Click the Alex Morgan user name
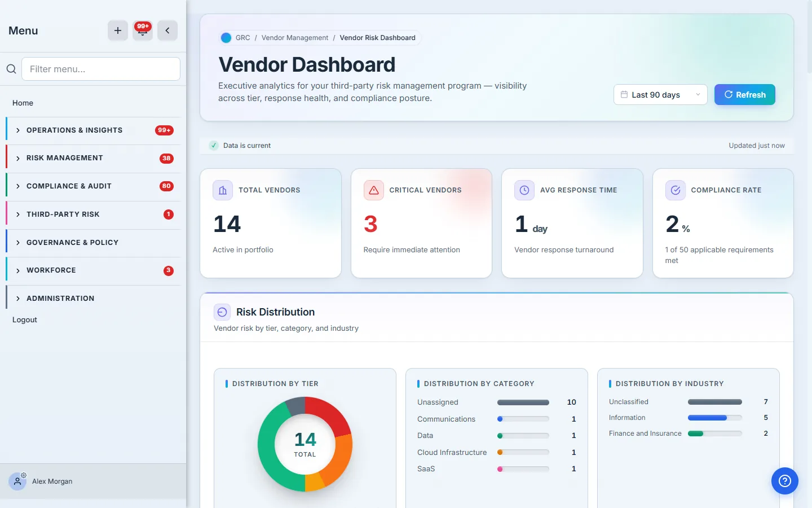 click(52, 481)
